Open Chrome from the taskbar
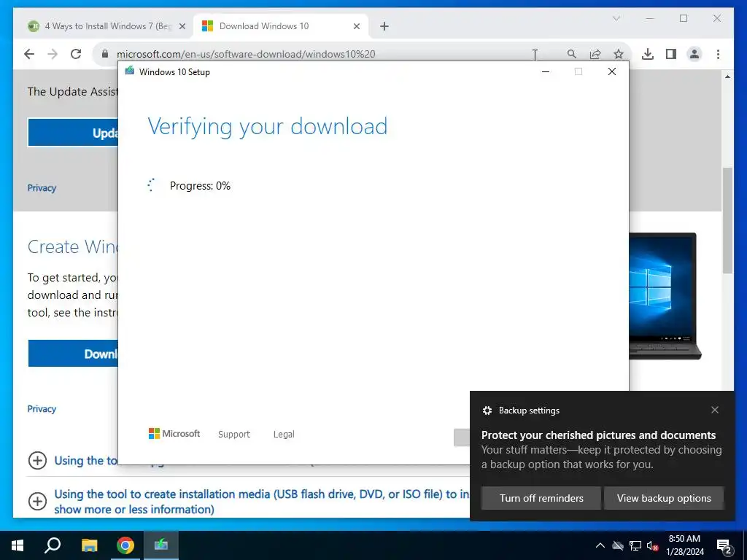This screenshot has height=560, width=747. (125, 545)
